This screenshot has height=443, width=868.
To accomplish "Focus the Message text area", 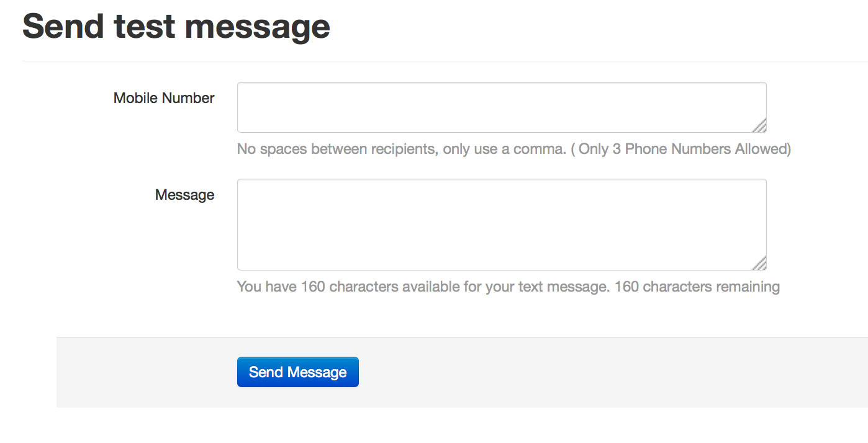I will (502, 225).
